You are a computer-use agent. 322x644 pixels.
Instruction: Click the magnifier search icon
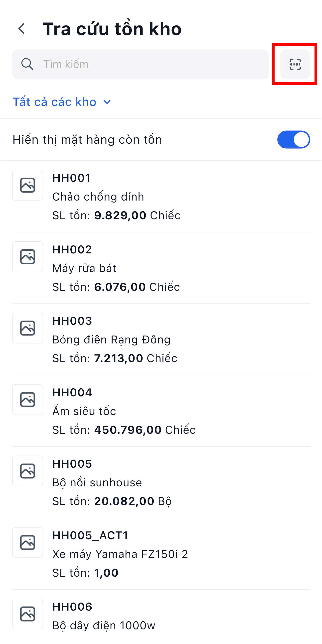(x=27, y=64)
